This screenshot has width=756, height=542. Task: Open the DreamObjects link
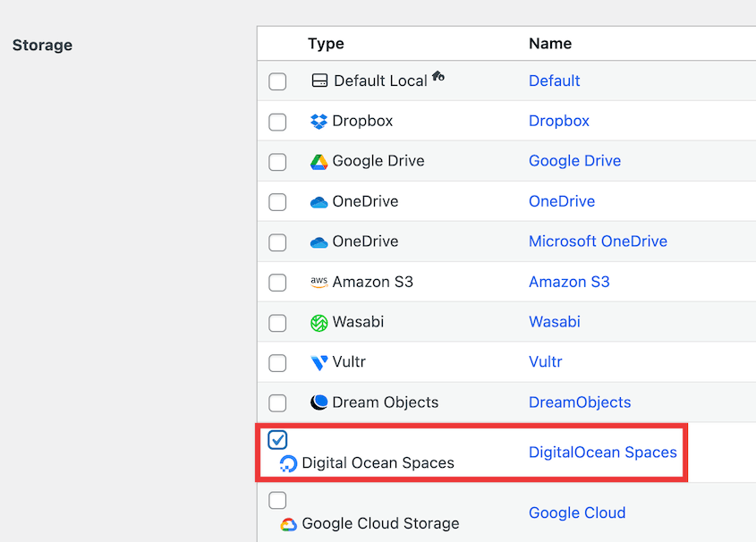580,402
